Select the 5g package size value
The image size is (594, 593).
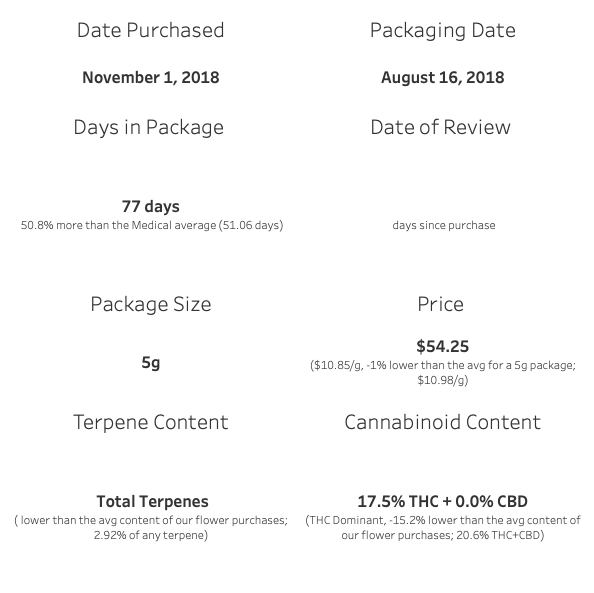(151, 363)
